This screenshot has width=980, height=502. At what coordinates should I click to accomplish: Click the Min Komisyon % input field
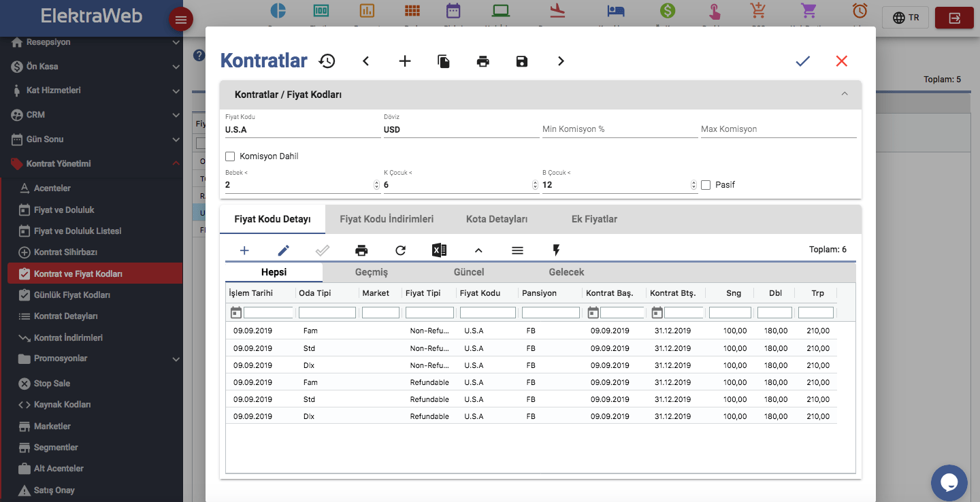coord(620,129)
